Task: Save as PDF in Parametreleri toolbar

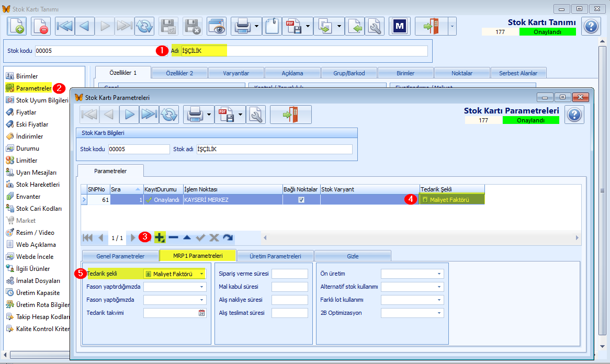Action: tap(227, 115)
